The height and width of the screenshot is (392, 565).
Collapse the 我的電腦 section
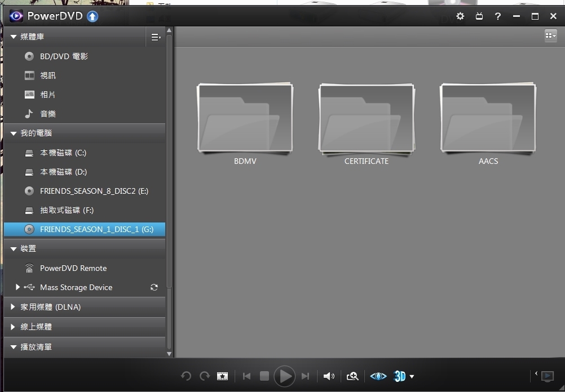(x=14, y=133)
